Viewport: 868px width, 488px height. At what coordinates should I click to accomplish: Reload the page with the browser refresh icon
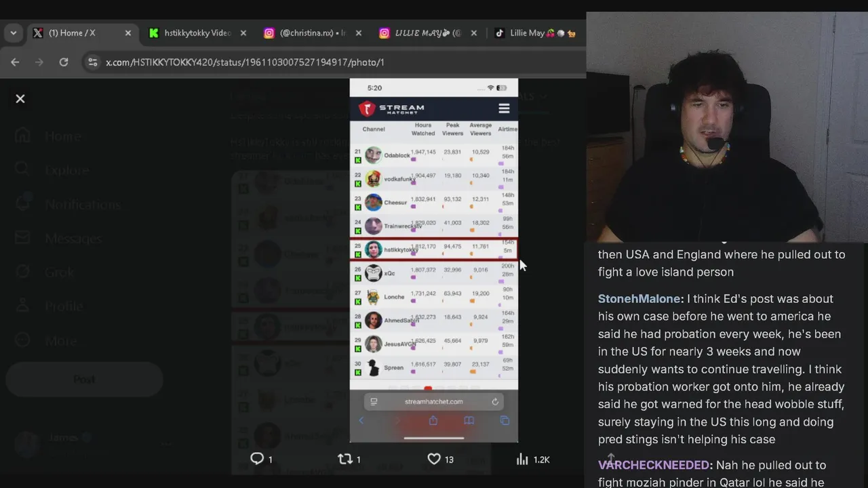point(64,62)
